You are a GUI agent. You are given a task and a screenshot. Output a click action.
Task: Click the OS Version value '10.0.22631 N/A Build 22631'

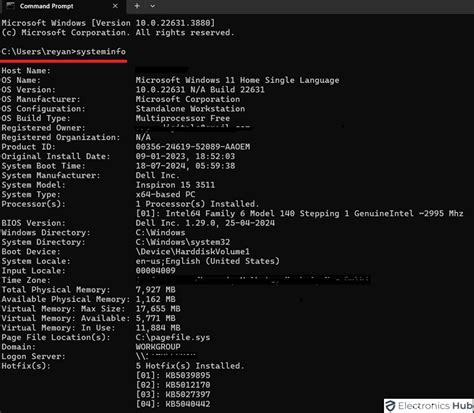coord(200,90)
